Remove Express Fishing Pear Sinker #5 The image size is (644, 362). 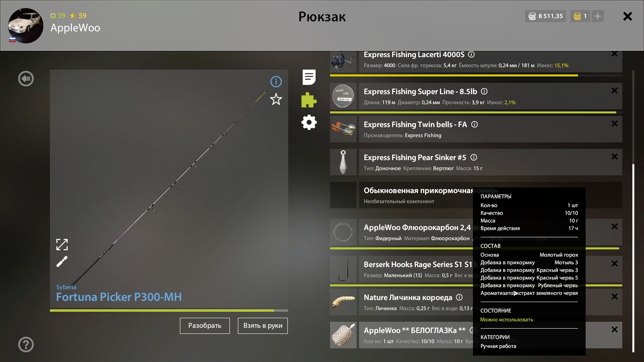[x=614, y=156]
